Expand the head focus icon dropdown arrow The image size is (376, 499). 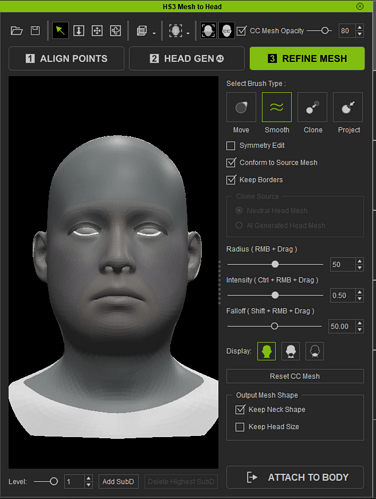click(188, 33)
